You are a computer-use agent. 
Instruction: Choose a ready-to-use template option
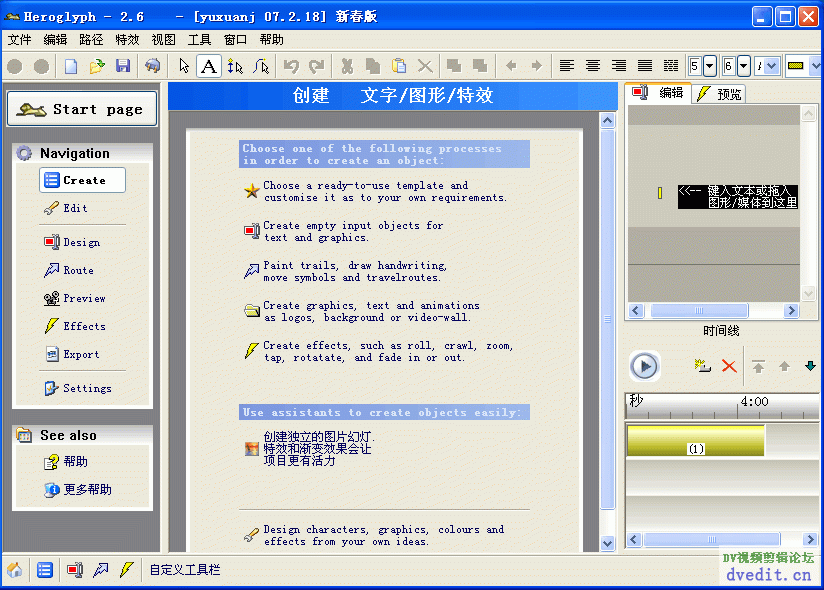click(376, 191)
